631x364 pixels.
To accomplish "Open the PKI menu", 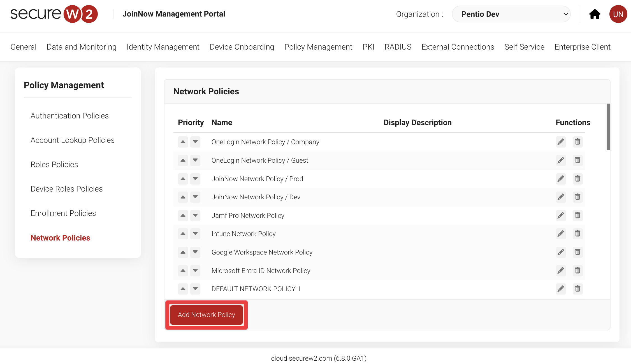I will point(368,47).
